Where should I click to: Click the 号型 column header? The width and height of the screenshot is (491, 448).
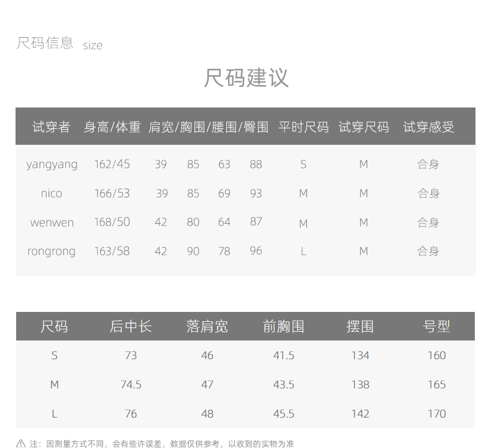[x=436, y=327]
